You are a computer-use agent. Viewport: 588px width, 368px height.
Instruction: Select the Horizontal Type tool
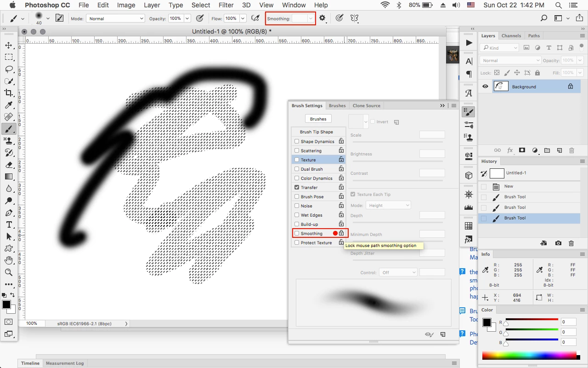(9, 224)
